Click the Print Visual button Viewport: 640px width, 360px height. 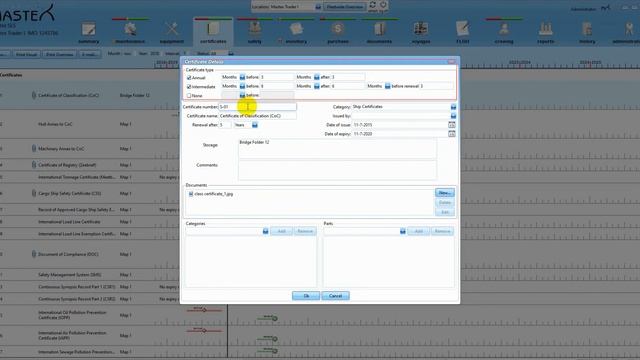click(x=27, y=54)
